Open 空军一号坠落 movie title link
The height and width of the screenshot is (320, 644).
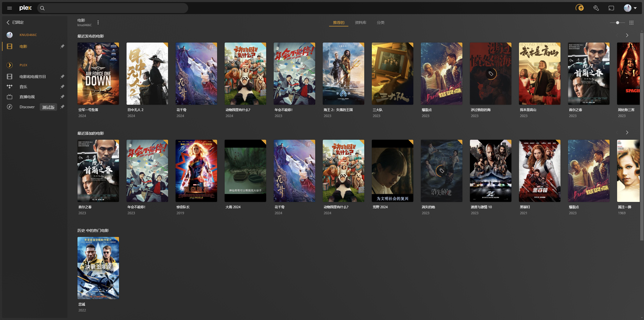point(88,110)
